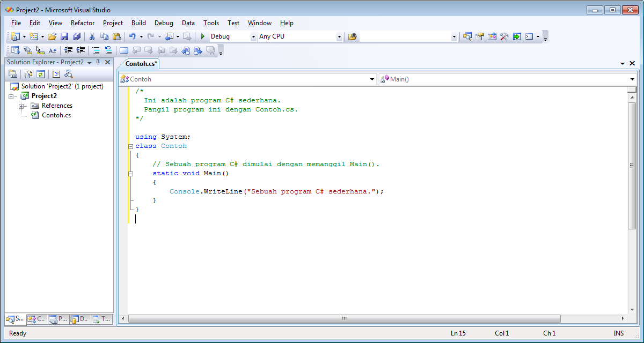Expand the References node under Project2
This screenshot has height=343, width=644.
[22, 106]
